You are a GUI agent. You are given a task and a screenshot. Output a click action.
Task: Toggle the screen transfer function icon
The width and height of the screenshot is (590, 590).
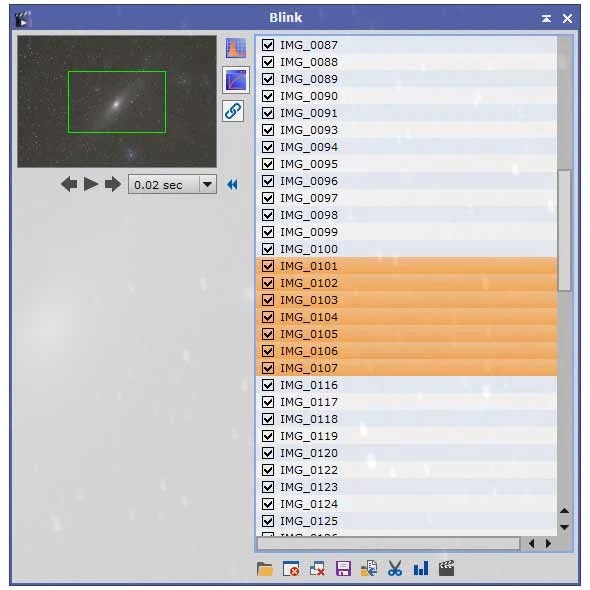point(236,80)
